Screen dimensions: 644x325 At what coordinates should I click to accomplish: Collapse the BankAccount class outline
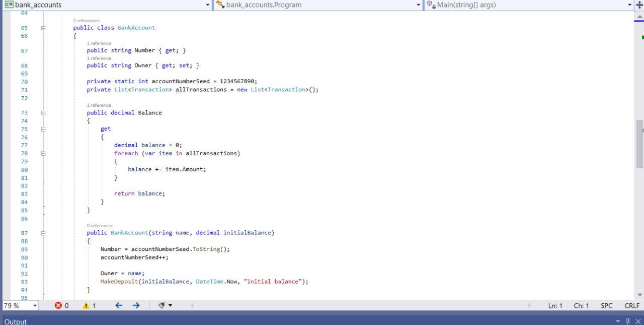[43, 28]
